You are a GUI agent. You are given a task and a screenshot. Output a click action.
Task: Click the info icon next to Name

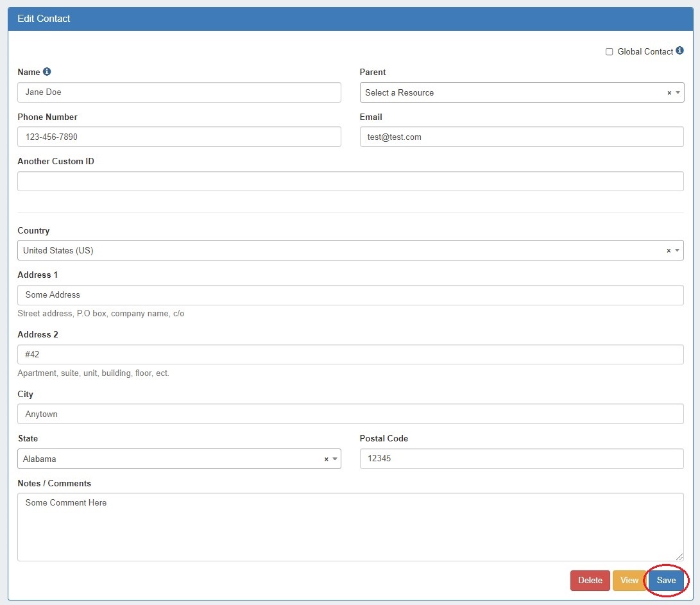(x=47, y=72)
